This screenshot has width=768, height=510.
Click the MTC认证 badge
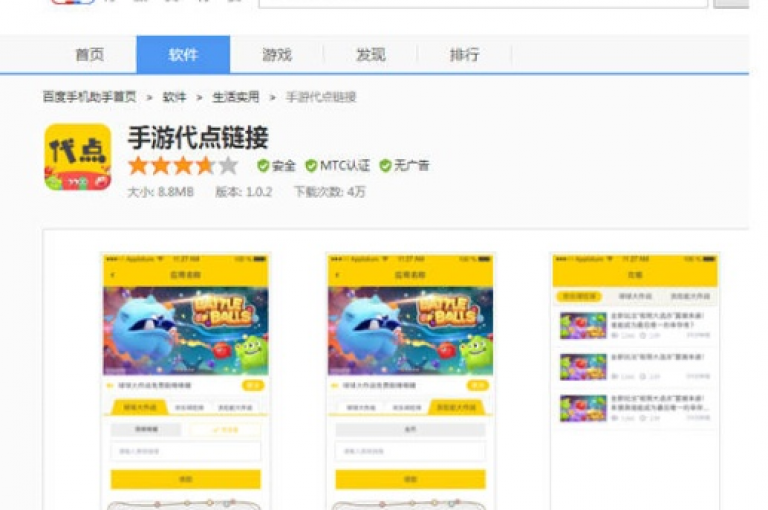point(337,166)
